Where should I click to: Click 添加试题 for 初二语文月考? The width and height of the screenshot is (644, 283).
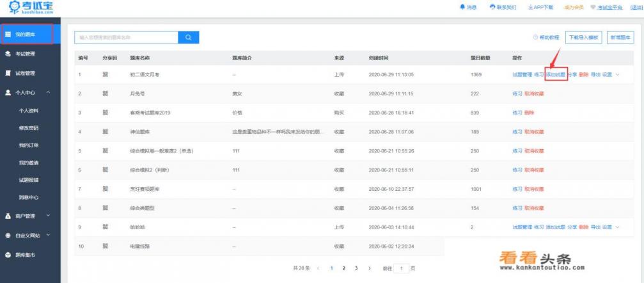click(556, 75)
